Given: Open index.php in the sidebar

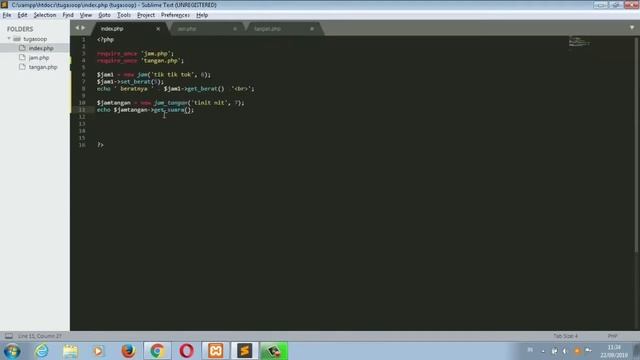Looking at the screenshot, I should pyautogui.click(x=41, y=48).
